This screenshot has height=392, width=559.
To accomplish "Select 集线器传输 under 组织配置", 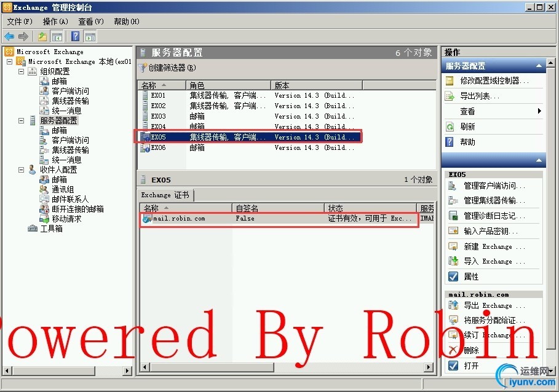I will tap(70, 101).
